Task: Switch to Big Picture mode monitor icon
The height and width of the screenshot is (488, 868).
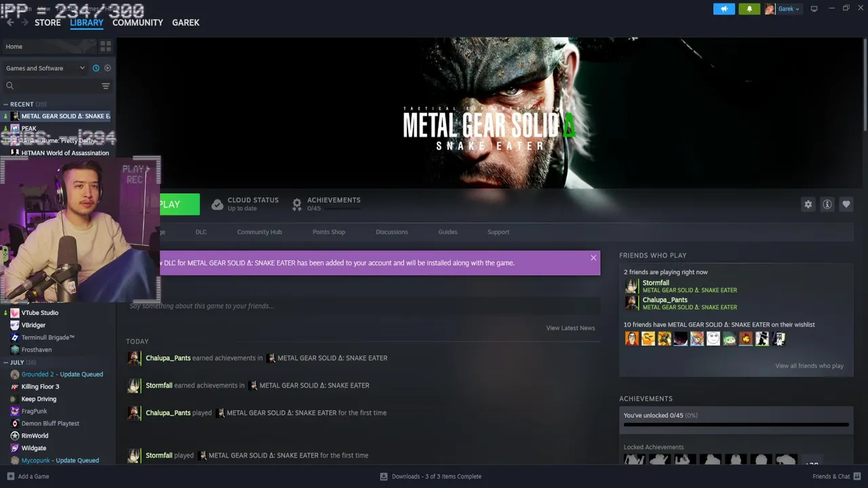Action: [814, 9]
